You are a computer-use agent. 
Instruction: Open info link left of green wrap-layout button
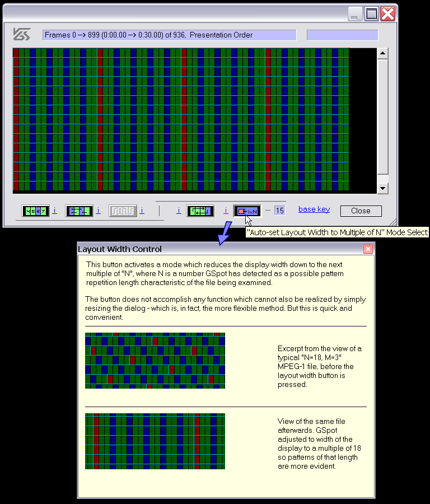click(179, 211)
